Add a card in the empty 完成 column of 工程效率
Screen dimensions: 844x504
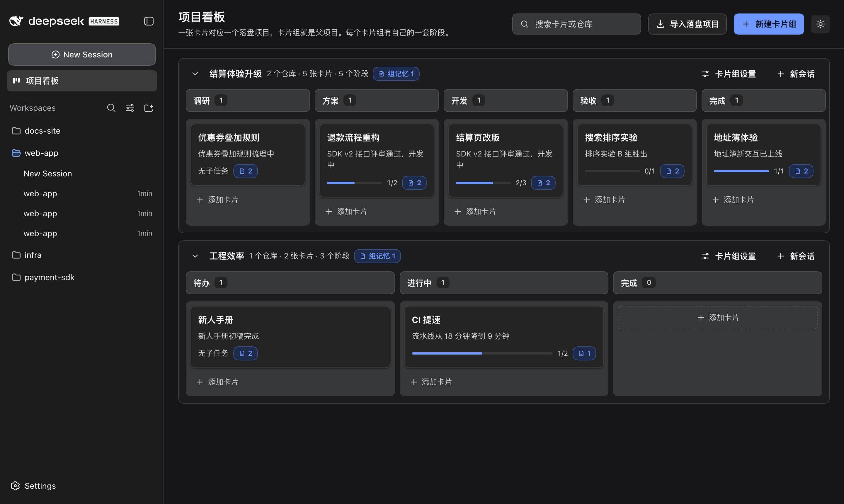click(717, 318)
